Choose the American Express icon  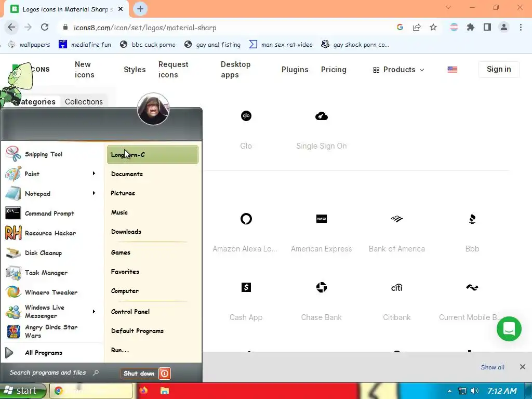click(x=321, y=219)
